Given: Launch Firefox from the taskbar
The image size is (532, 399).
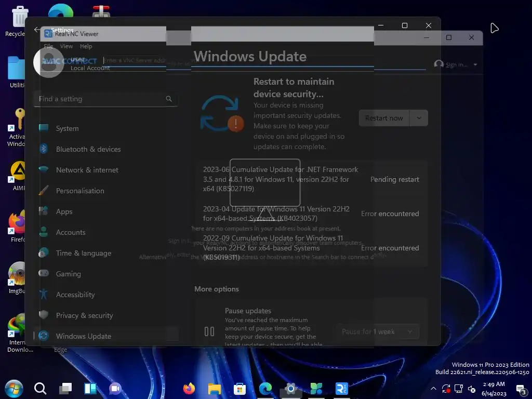Looking at the screenshot, I should click(x=189, y=388).
